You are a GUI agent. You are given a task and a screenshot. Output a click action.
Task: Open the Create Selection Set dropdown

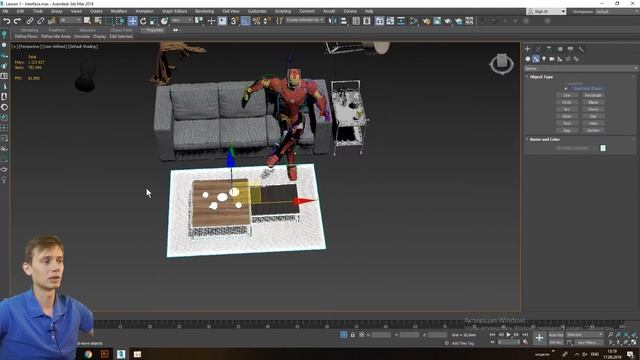click(305, 20)
